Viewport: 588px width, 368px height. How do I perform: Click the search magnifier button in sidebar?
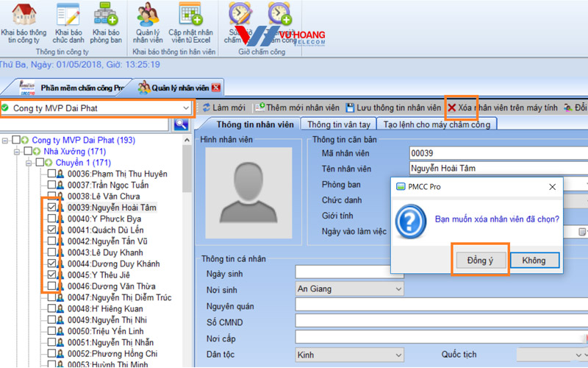coord(180,124)
